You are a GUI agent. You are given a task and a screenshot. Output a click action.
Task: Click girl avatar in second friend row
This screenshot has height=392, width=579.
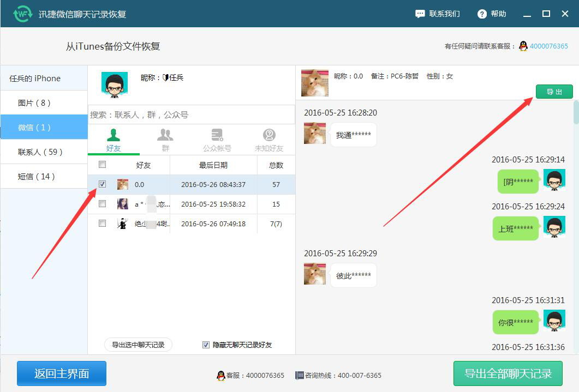point(123,204)
